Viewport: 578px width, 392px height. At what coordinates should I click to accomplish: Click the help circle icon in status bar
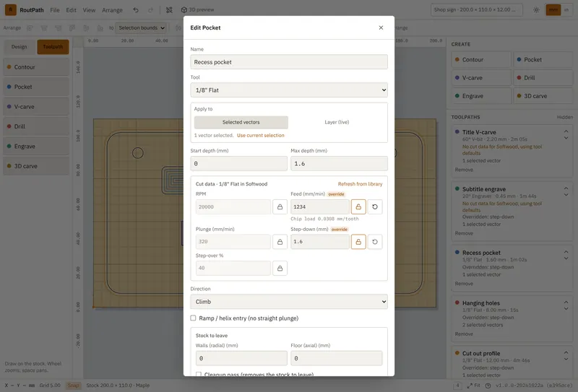[488, 386]
